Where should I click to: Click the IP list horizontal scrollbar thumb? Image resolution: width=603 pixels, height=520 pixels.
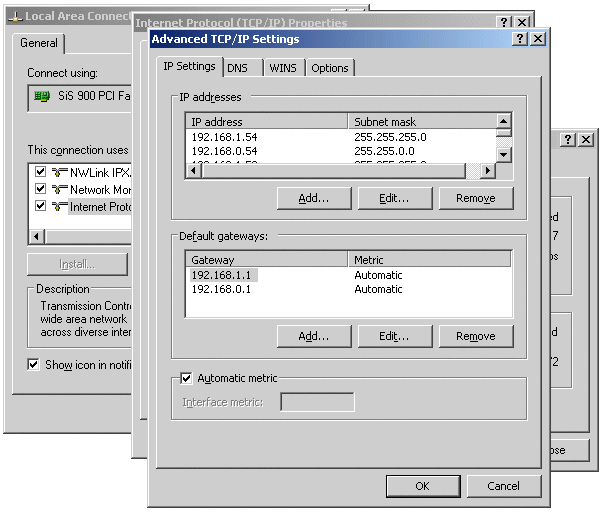(333, 170)
